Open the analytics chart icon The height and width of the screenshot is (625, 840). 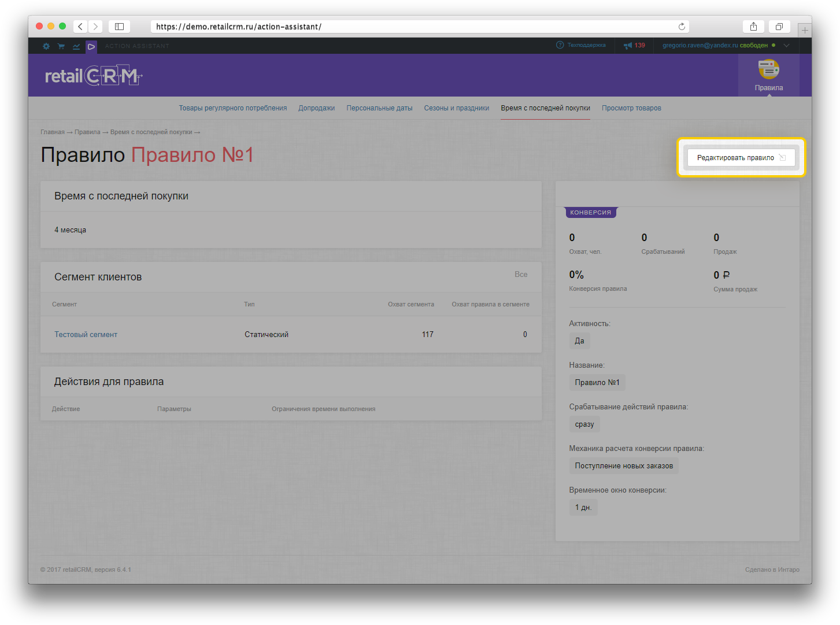tap(76, 46)
